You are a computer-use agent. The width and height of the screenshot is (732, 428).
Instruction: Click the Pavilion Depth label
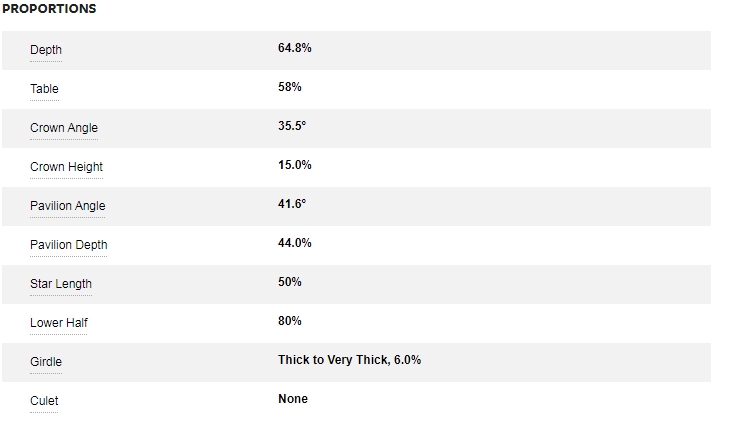pyautogui.click(x=68, y=245)
